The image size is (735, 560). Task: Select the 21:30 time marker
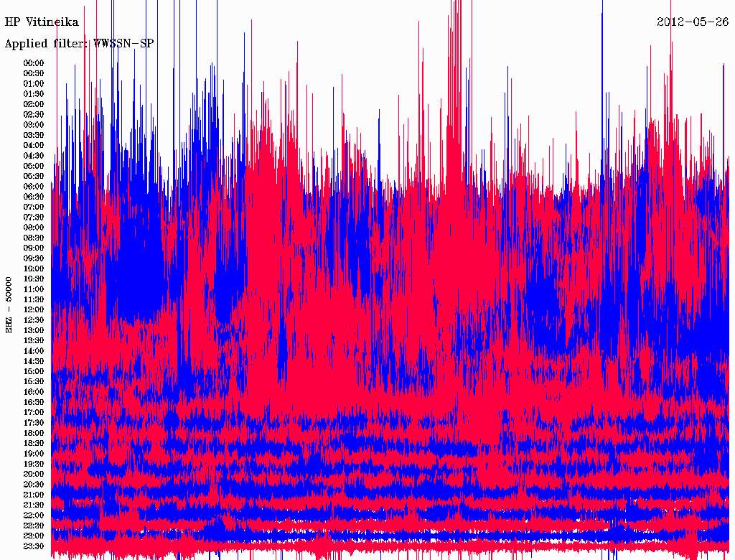[x=34, y=505]
